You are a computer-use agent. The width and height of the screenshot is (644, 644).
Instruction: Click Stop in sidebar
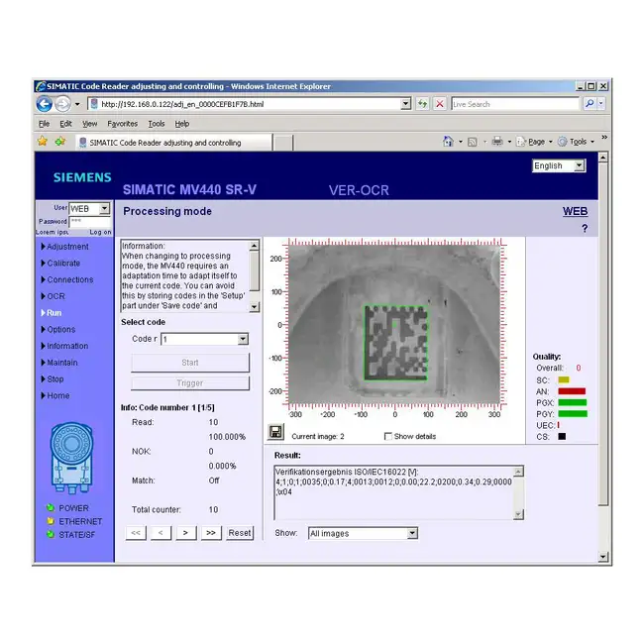tap(55, 379)
